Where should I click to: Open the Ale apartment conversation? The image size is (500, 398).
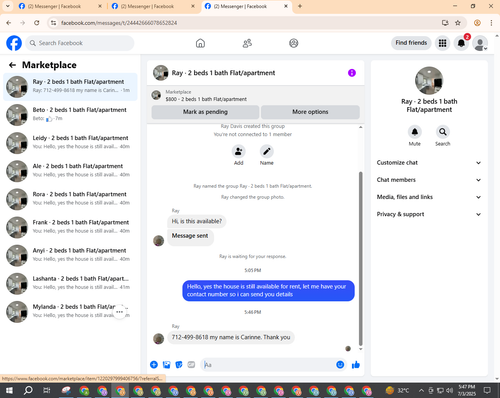coord(70,171)
